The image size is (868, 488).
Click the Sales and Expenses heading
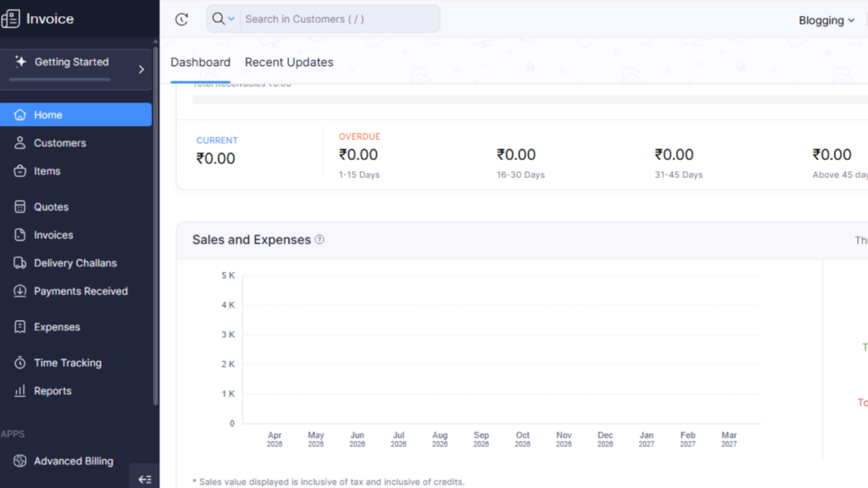(251, 240)
